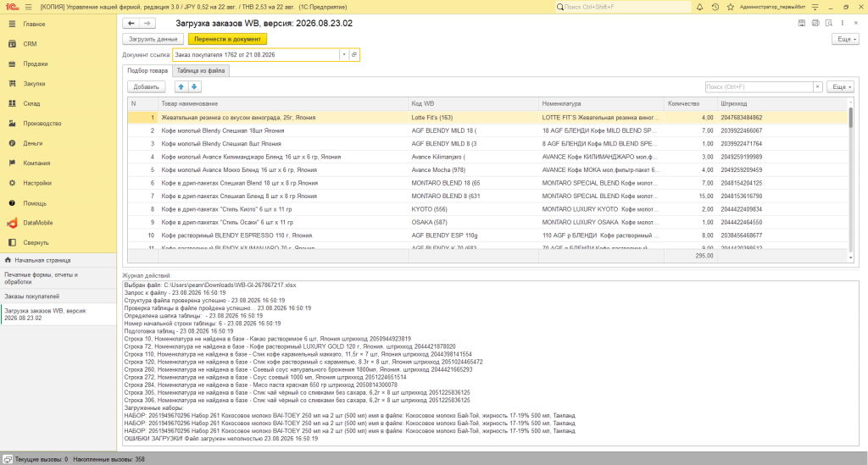Focus the table Поиск (Ctrl+F) field
This screenshot has height=465, width=868.
[759, 86]
